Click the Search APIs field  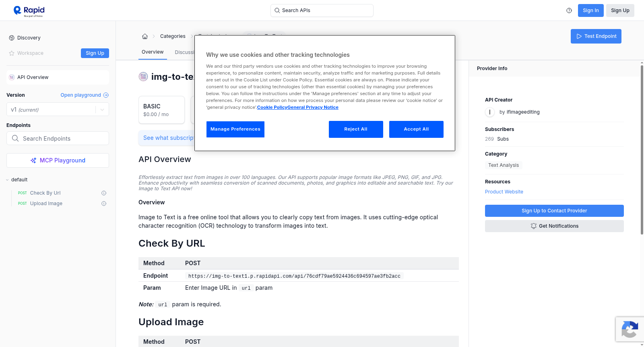coord(322,10)
